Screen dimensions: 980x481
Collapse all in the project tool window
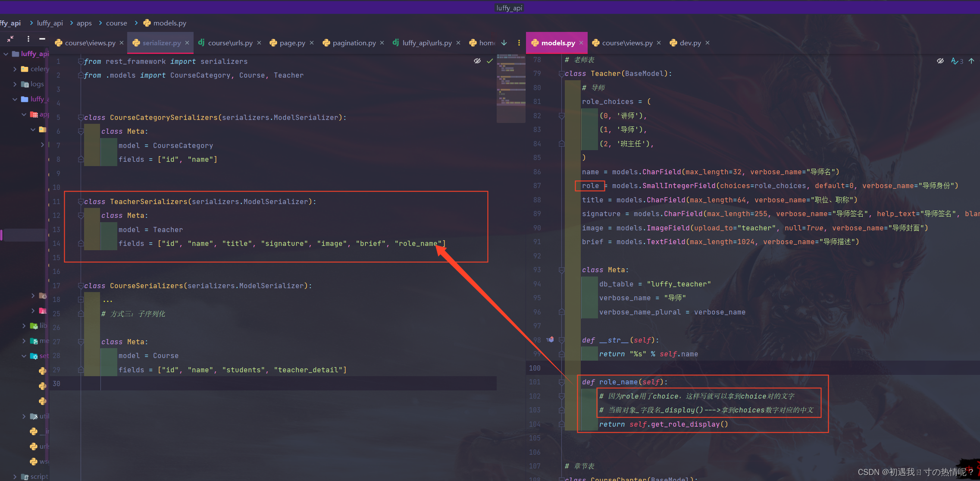click(x=11, y=38)
